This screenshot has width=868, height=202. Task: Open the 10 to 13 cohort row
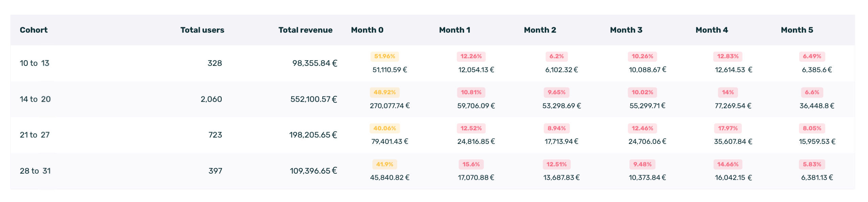[x=35, y=63]
